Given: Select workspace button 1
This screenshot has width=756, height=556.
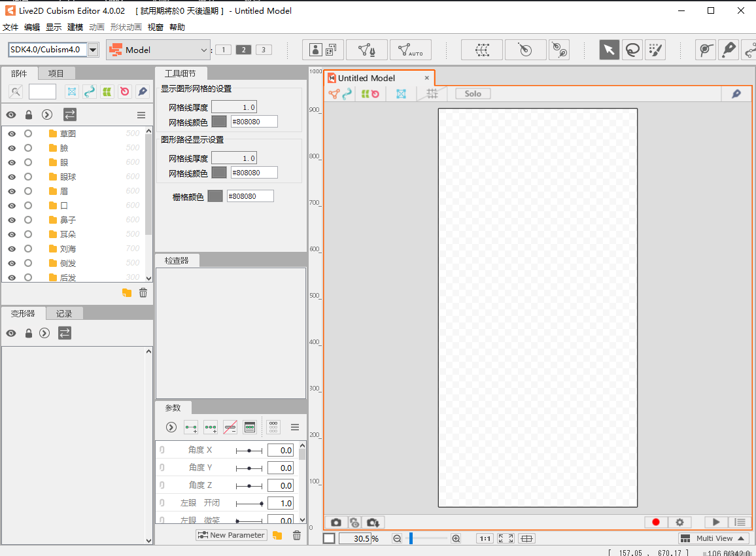Looking at the screenshot, I should click(223, 50).
